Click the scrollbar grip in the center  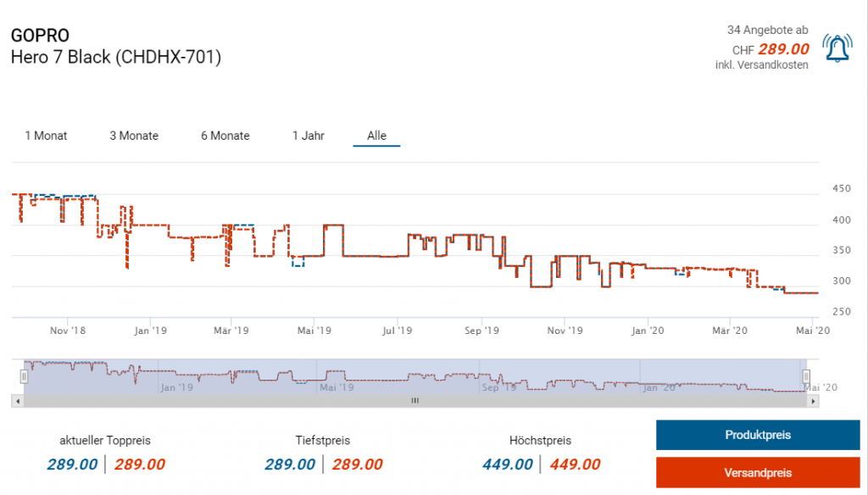point(415,401)
